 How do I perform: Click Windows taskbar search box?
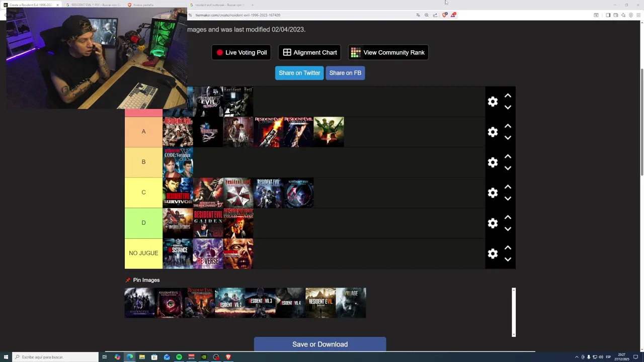pyautogui.click(x=55, y=357)
